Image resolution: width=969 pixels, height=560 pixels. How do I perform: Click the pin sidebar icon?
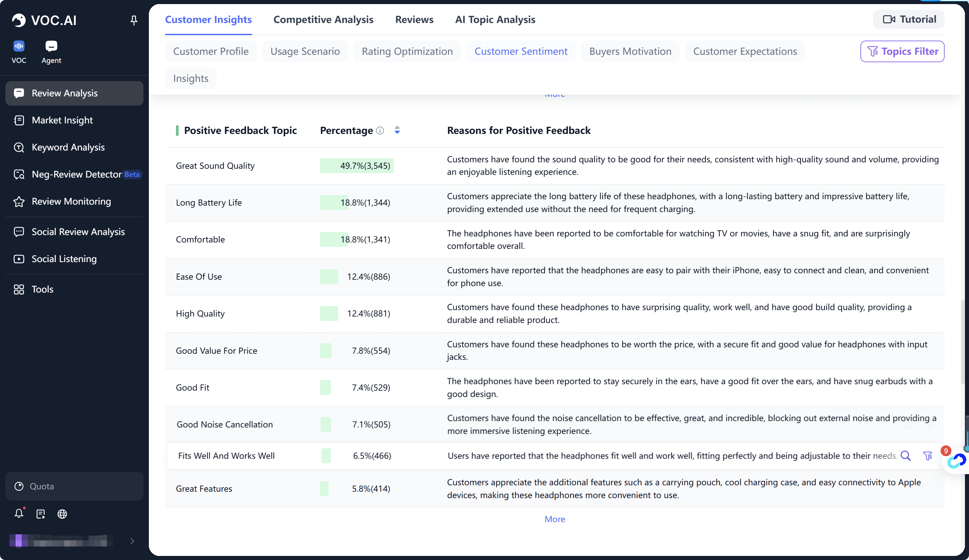pos(134,20)
